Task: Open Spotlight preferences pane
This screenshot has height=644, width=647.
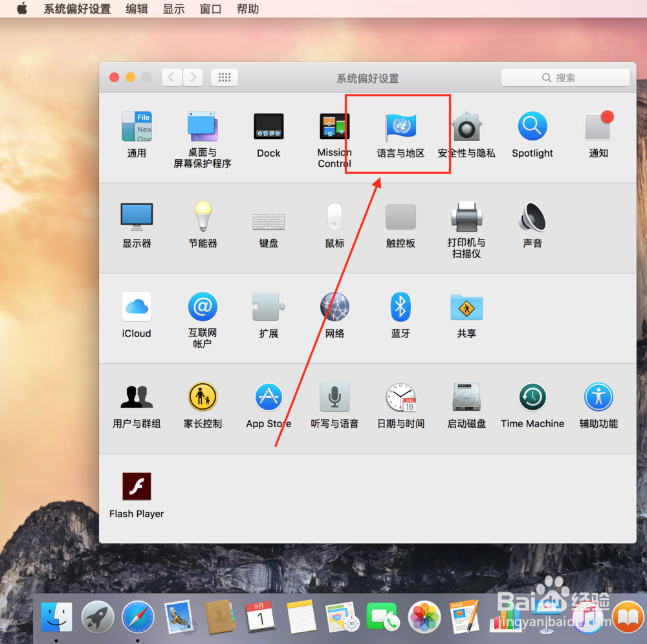Action: [532, 135]
